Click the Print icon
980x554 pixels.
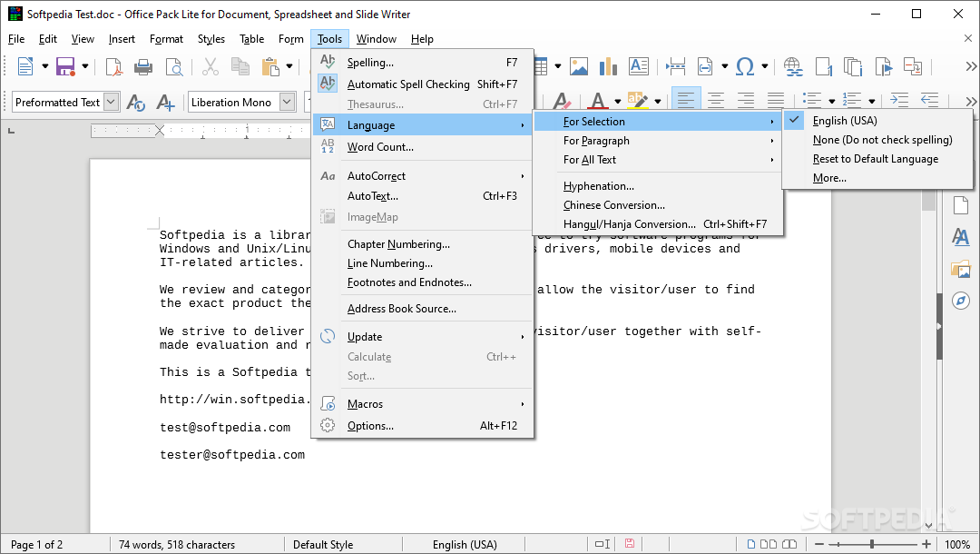(x=143, y=66)
